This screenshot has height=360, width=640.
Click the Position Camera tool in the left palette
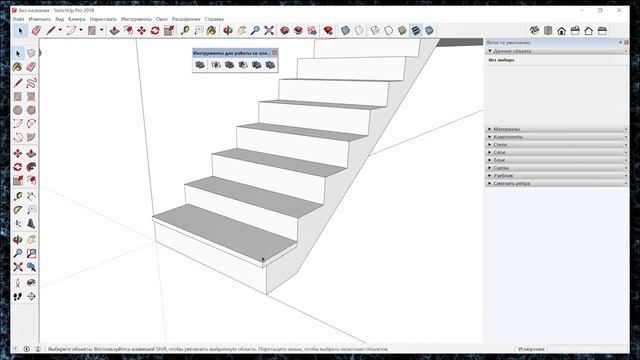(18, 283)
